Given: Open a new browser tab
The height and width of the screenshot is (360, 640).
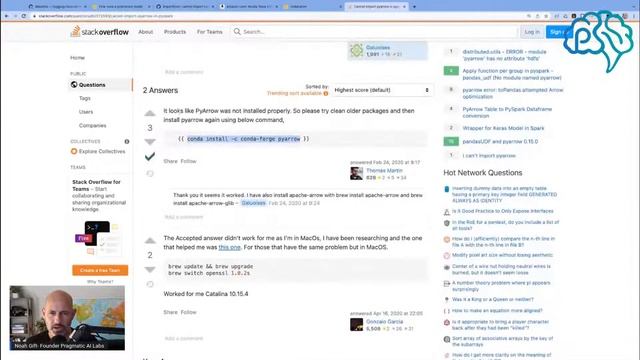Looking at the screenshot, I should pos(414,7).
